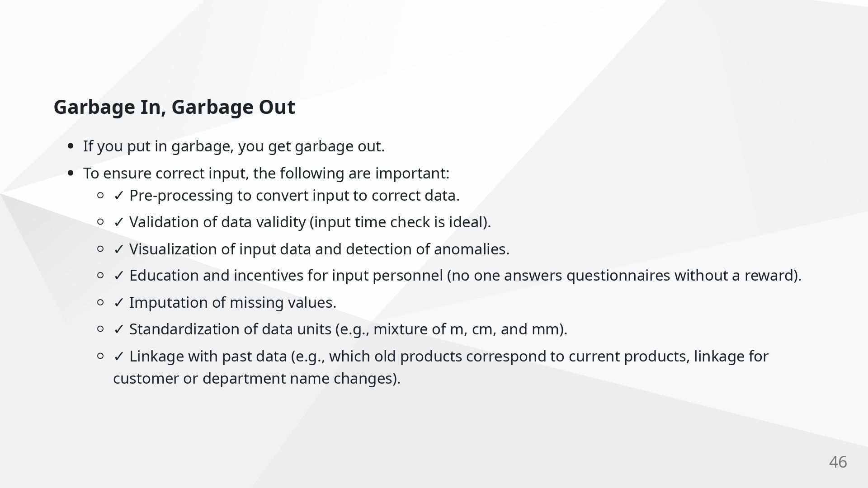
Task: Click the hollow bullet beside Pre-processing item
Action: click(x=101, y=196)
